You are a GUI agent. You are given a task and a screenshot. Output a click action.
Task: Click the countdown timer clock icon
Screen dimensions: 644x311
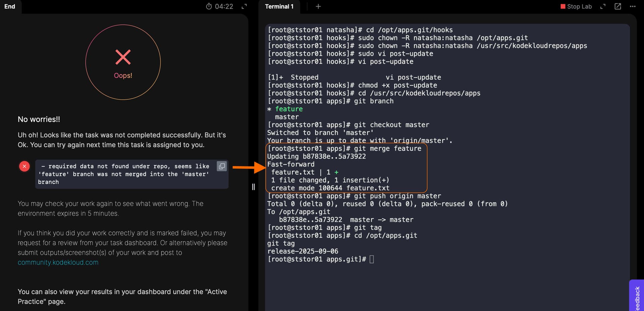tap(209, 6)
